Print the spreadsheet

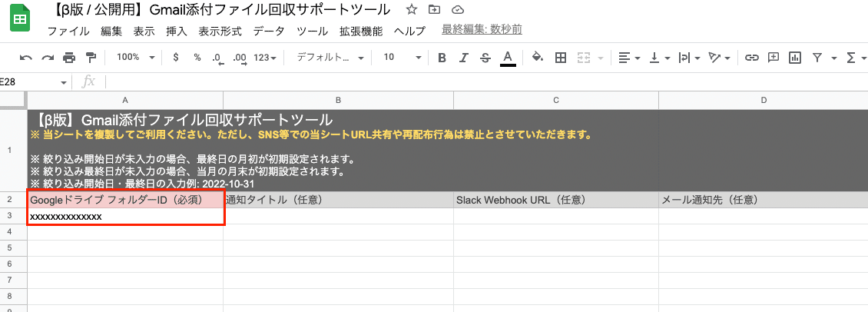coord(69,57)
